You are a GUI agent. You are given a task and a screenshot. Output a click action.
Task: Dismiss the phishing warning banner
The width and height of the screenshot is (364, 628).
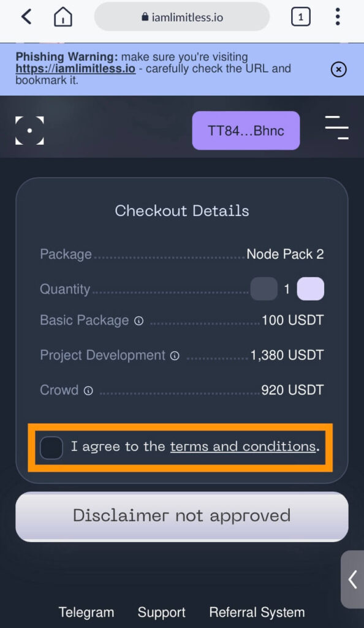(338, 70)
